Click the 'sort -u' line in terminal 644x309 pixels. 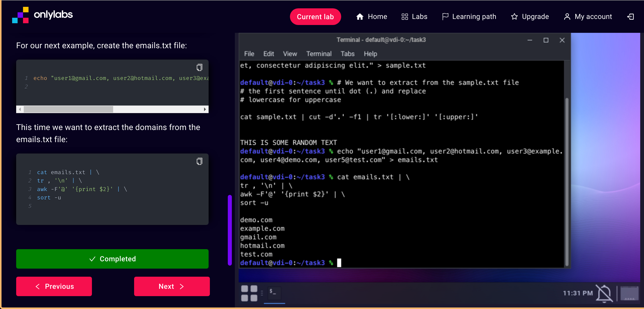click(254, 203)
